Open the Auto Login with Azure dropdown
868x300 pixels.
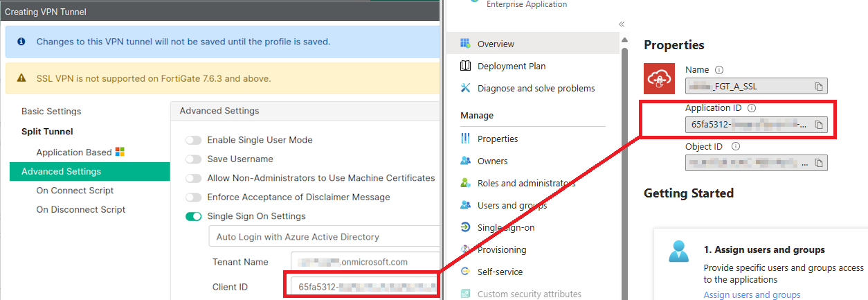coord(324,237)
